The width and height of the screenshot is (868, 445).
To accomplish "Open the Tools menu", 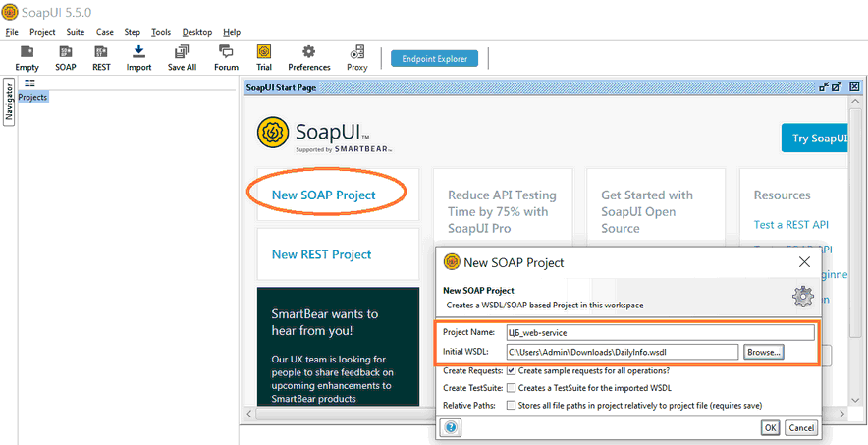I will pyautogui.click(x=161, y=32).
